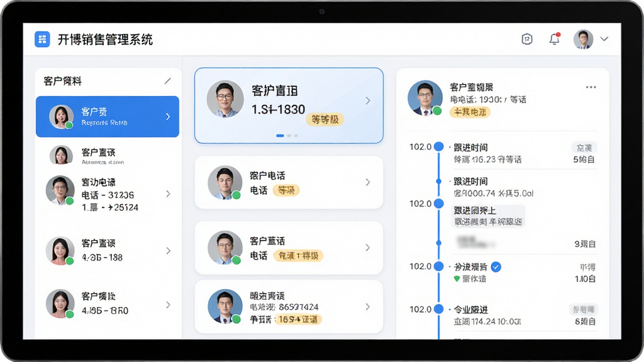Click gray tag on first timeline entry
The image size is (644, 362).
click(584, 147)
